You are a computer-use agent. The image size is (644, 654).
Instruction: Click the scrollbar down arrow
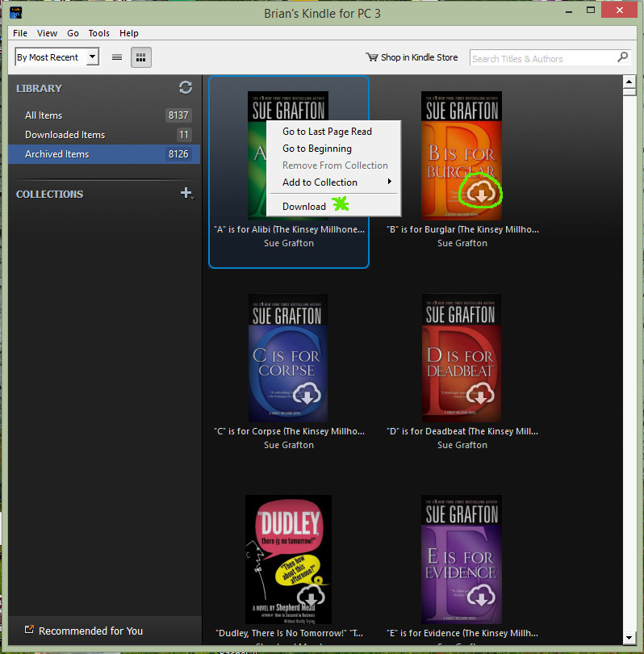(x=629, y=637)
